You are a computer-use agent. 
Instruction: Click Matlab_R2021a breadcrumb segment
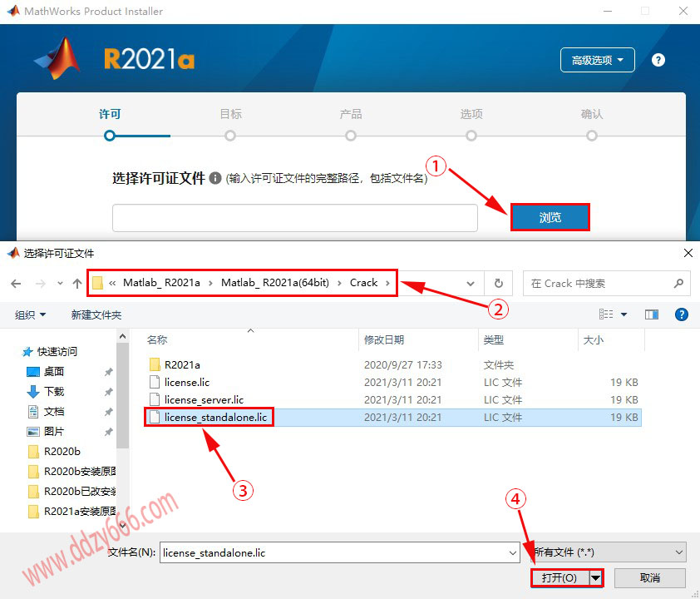point(161,283)
